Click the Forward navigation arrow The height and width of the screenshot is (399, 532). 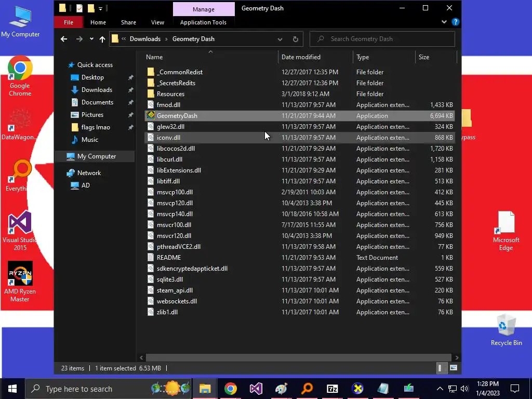coord(79,39)
